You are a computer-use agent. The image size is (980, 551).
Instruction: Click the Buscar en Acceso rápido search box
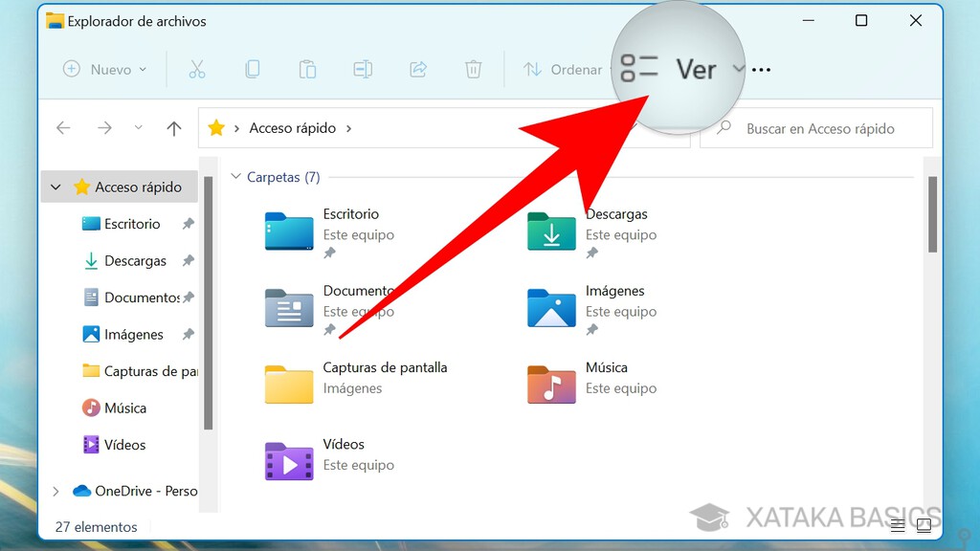pos(816,127)
